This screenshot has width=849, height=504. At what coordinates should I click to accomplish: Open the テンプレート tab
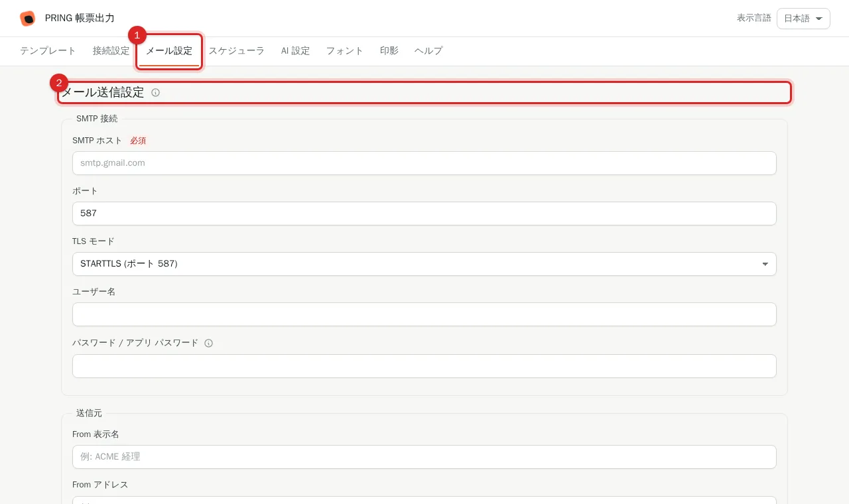tap(48, 51)
